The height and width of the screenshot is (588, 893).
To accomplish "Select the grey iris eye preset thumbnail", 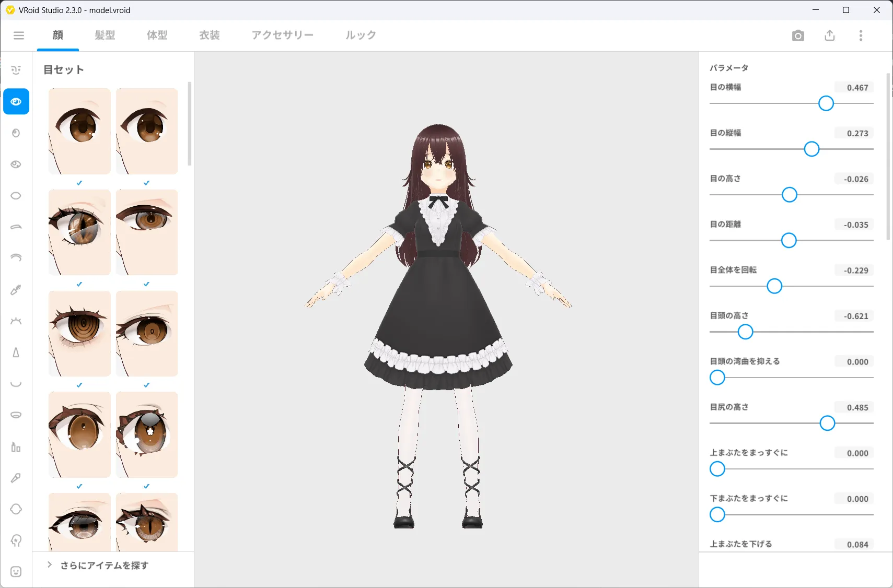I will click(x=79, y=522).
